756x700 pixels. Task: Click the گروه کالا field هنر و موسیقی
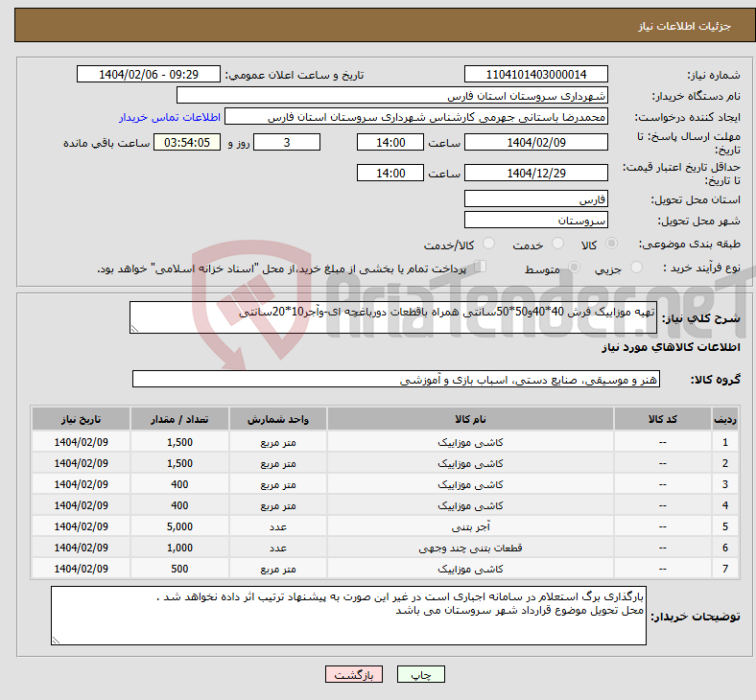(x=396, y=379)
